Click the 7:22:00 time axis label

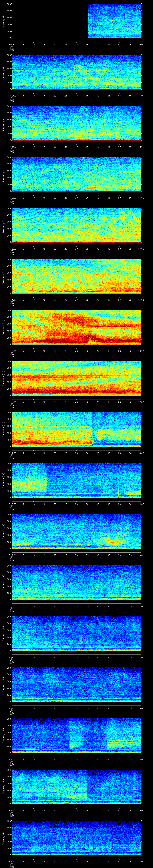point(12,708)
